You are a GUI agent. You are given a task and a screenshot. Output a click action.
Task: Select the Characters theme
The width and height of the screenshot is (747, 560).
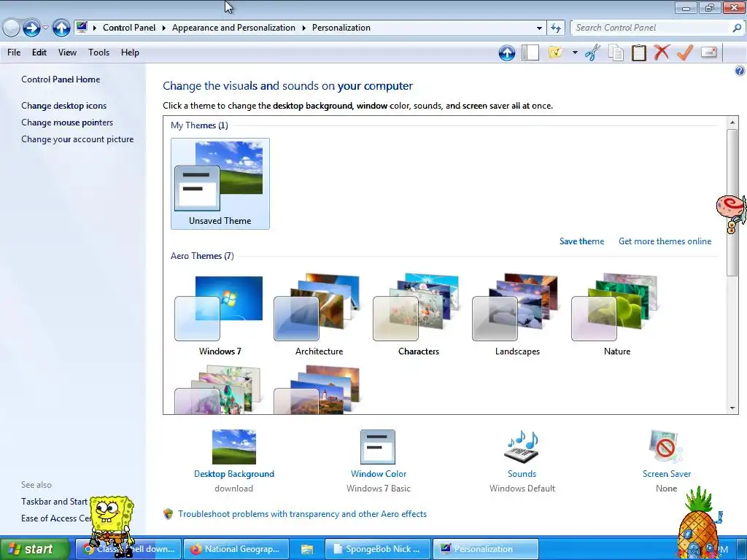(x=418, y=314)
